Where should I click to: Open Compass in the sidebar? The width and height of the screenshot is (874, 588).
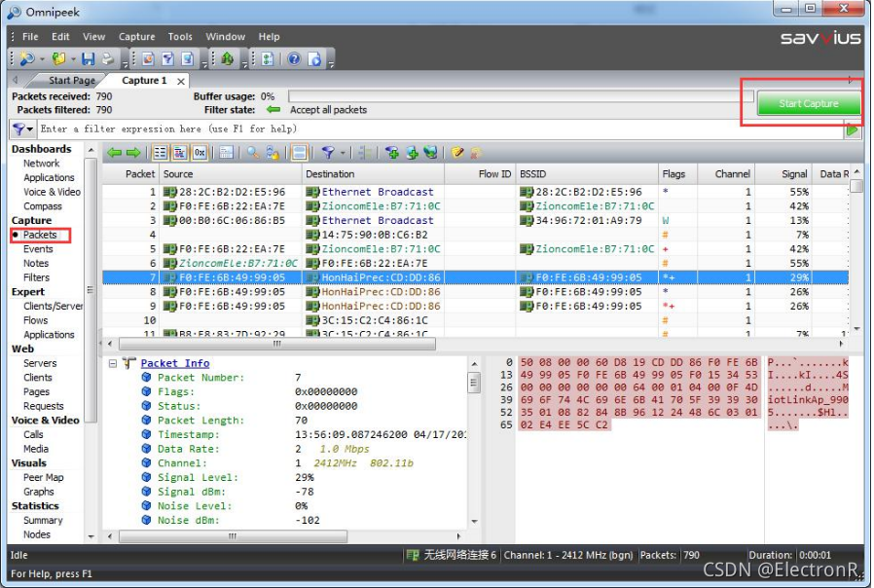coord(43,206)
